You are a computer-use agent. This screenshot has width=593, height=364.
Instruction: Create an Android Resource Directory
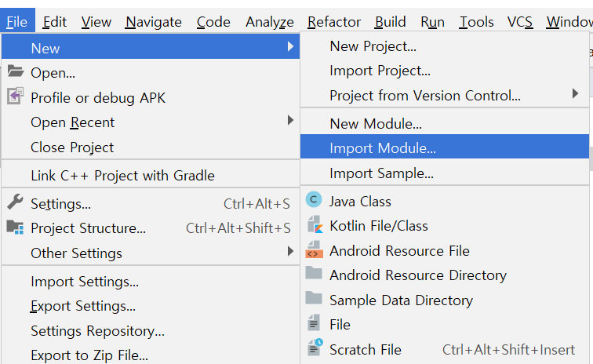[x=445, y=275]
